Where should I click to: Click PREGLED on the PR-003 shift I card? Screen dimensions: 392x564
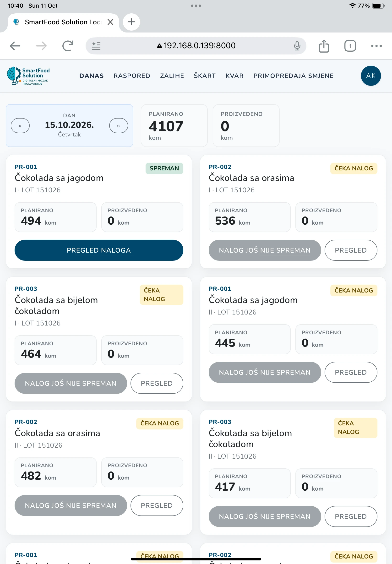coord(157,383)
